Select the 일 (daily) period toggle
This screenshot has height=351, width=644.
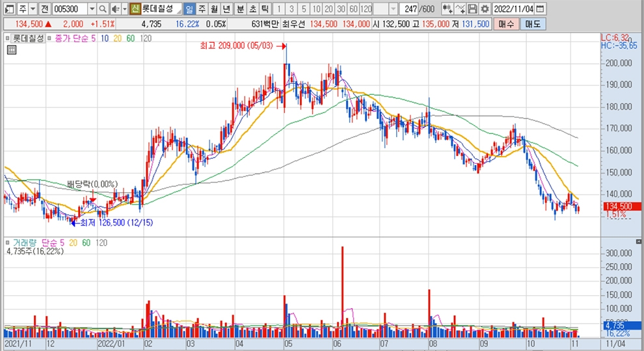pyautogui.click(x=189, y=9)
